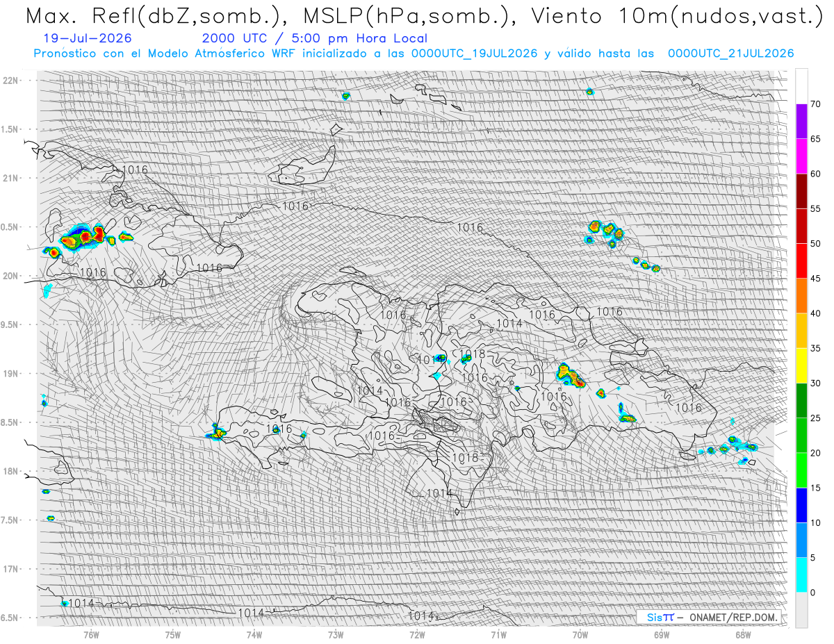Click the latitude axis label '1.5N'
The height and width of the screenshot is (644, 834).
[x=10, y=129]
